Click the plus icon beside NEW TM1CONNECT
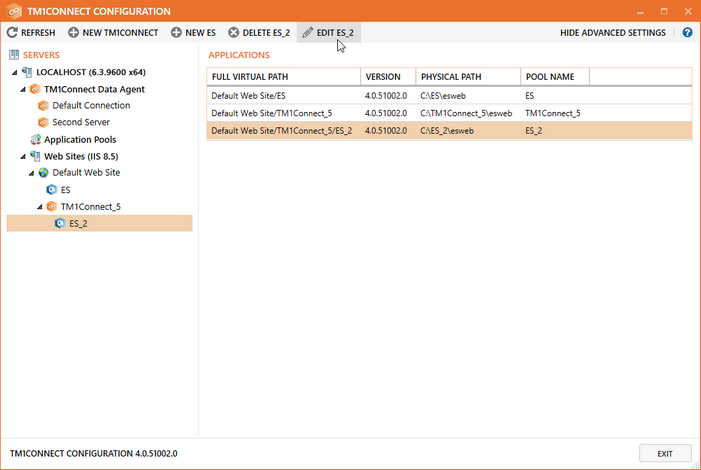This screenshot has height=470, width=701. pos(73,32)
